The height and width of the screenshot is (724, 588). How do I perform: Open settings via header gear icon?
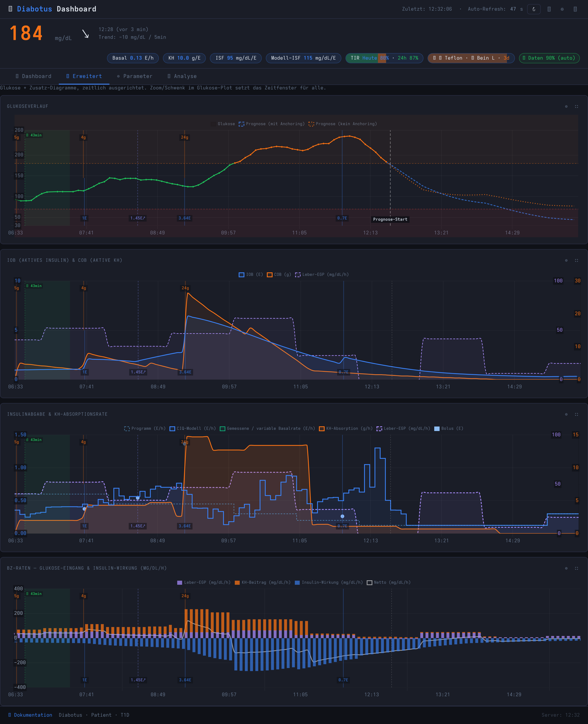562,9
